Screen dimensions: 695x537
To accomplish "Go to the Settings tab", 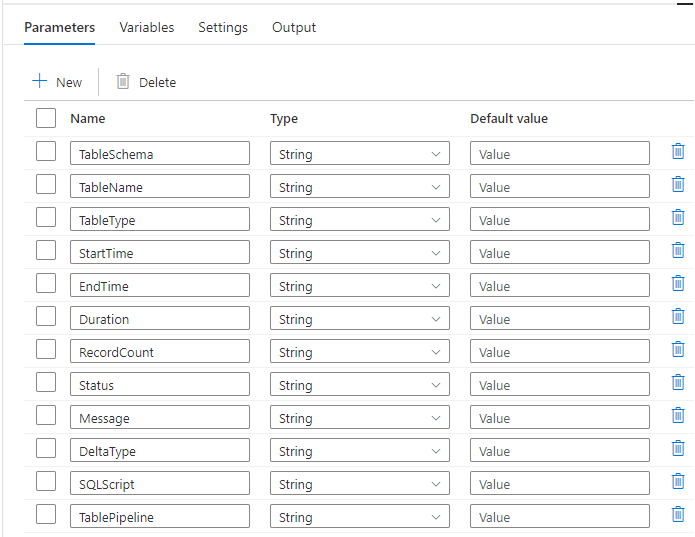I will click(x=223, y=27).
